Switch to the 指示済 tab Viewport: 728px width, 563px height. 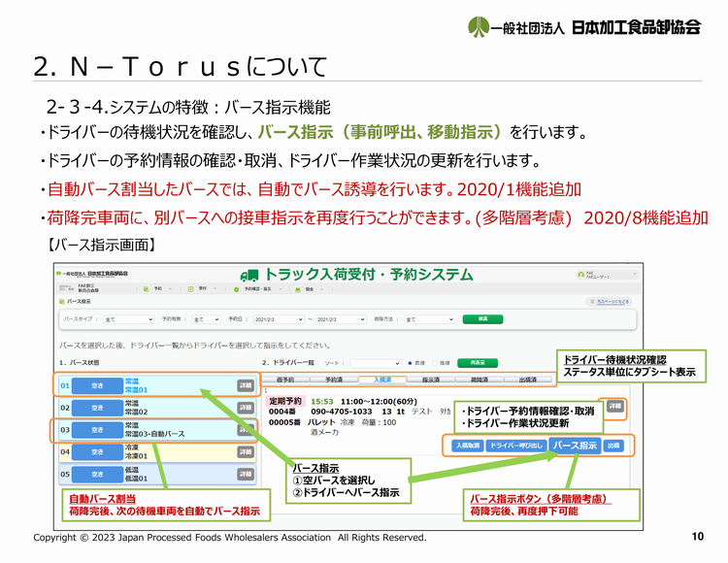(431, 380)
